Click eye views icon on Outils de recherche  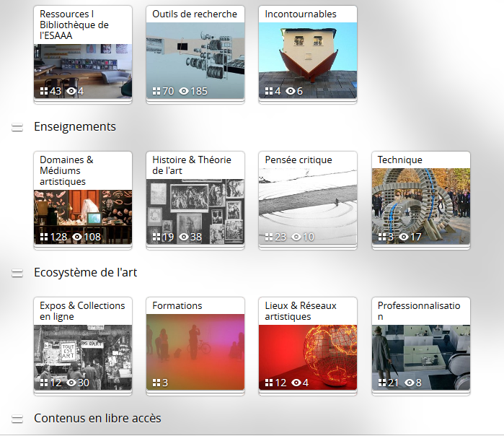pos(184,92)
